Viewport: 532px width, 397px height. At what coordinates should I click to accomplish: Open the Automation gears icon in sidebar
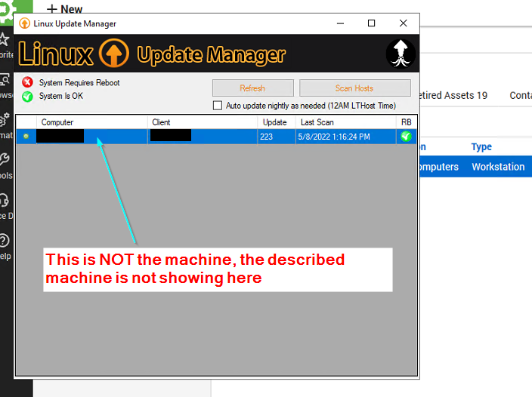point(5,119)
